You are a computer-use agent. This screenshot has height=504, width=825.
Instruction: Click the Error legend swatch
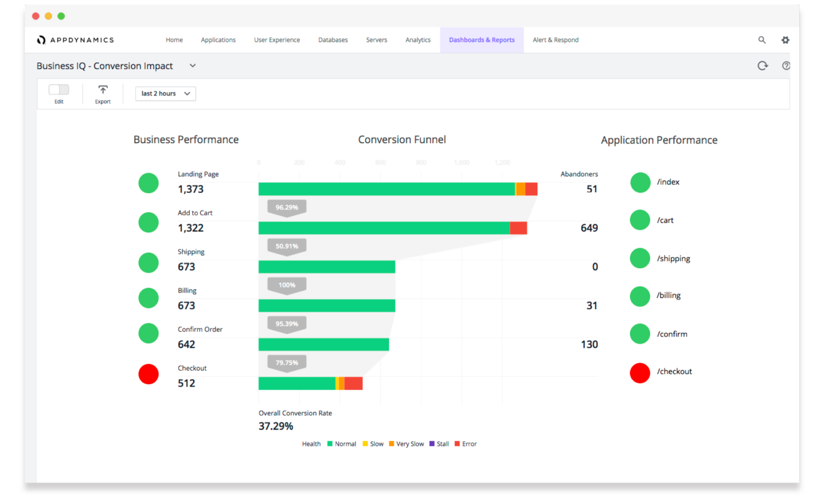tap(457, 444)
